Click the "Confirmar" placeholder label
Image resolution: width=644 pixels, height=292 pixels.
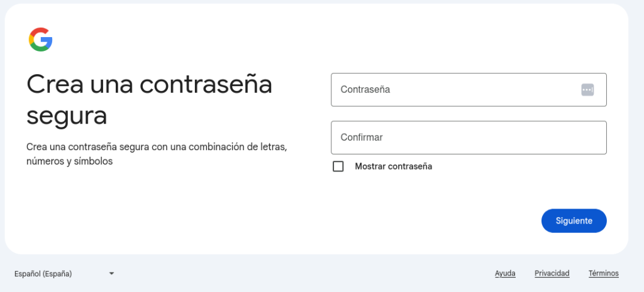tap(362, 138)
